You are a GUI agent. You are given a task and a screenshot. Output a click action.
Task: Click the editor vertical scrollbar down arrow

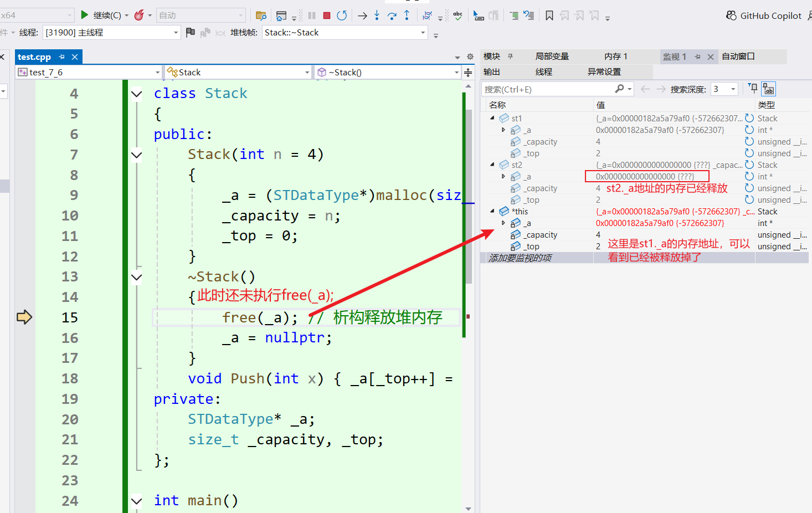(469, 508)
